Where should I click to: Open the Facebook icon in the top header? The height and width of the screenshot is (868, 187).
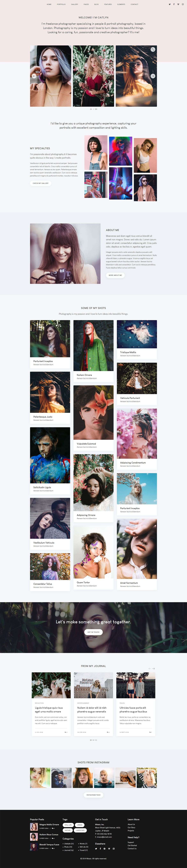(x=174, y=4)
